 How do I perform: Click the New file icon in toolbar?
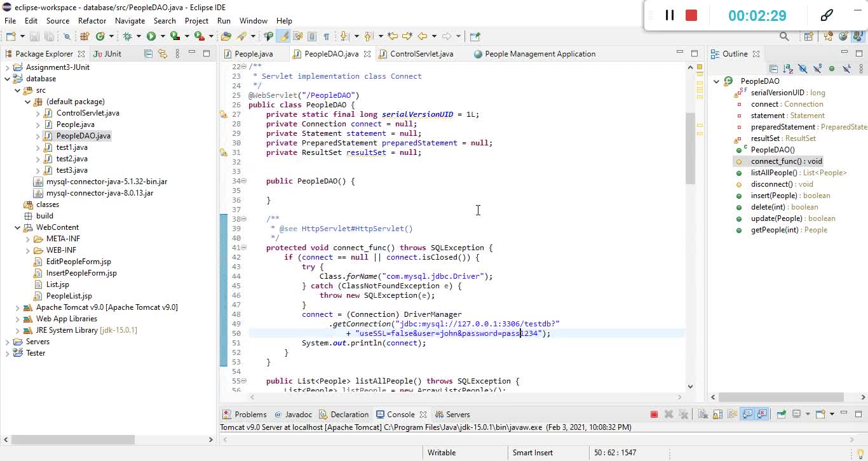(x=11, y=36)
